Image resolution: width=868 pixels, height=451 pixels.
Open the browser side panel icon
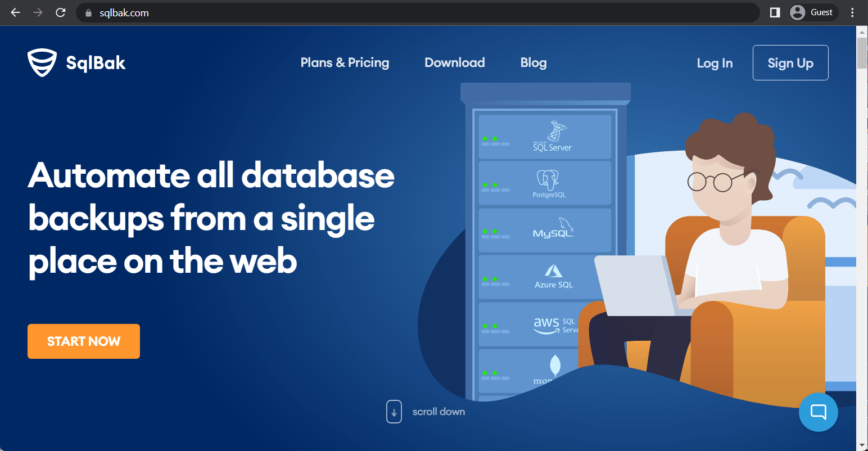tap(774, 12)
